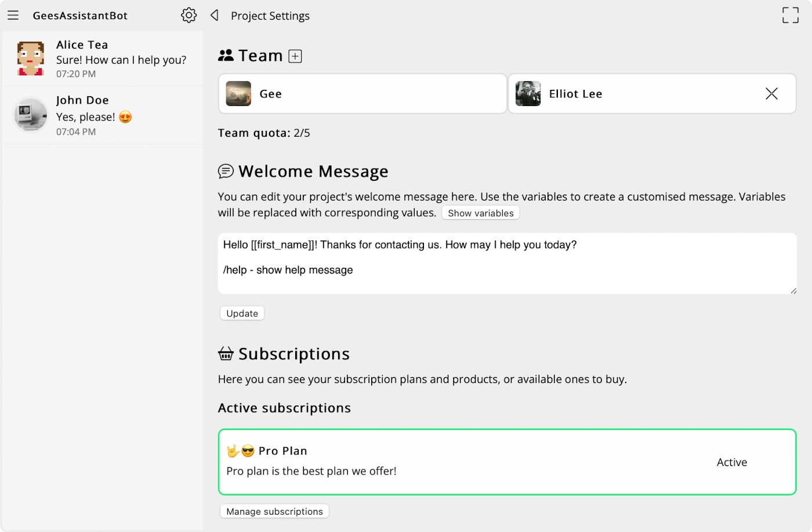Click Gee's avatar thumbnail

(238, 93)
